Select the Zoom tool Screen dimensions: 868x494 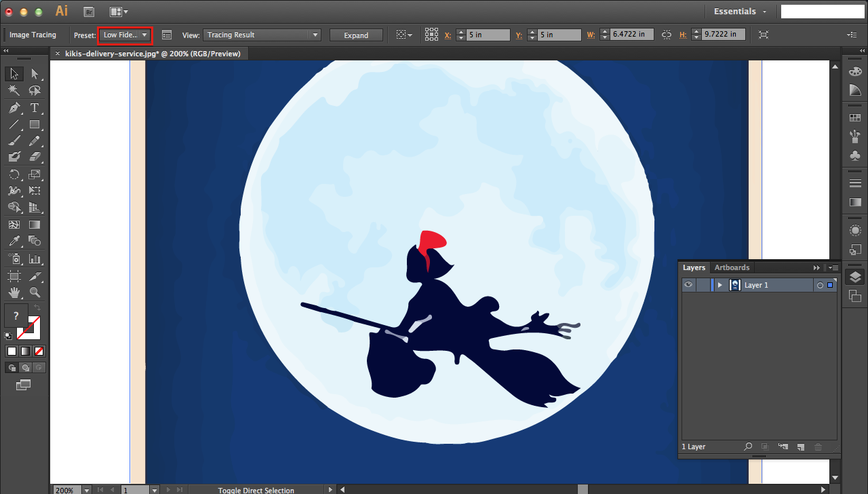(35, 293)
